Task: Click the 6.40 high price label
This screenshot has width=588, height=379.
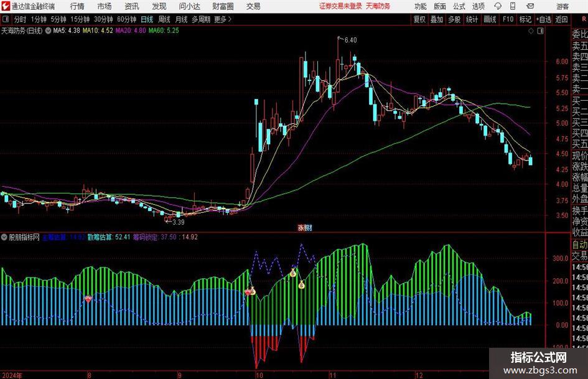Action: pos(351,40)
